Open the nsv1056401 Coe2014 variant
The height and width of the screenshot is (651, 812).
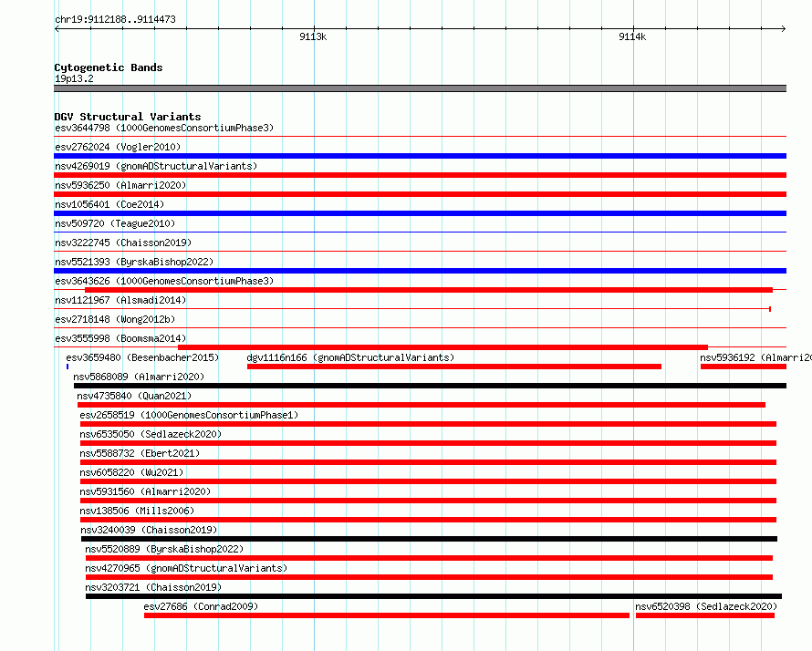[109, 204]
